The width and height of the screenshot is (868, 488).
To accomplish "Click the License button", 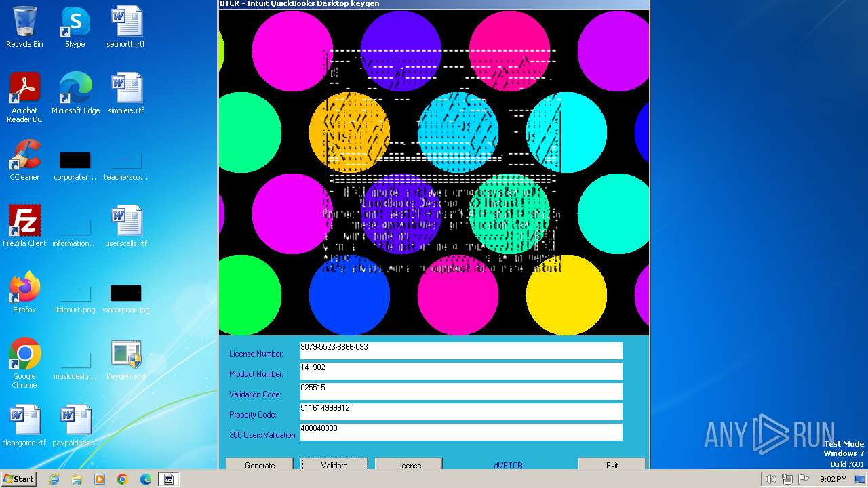I will [x=408, y=464].
